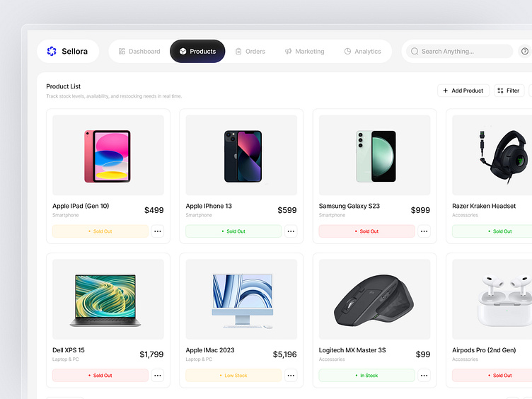Click the search magnifier icon
532x399 pixels.
[415, 51]
